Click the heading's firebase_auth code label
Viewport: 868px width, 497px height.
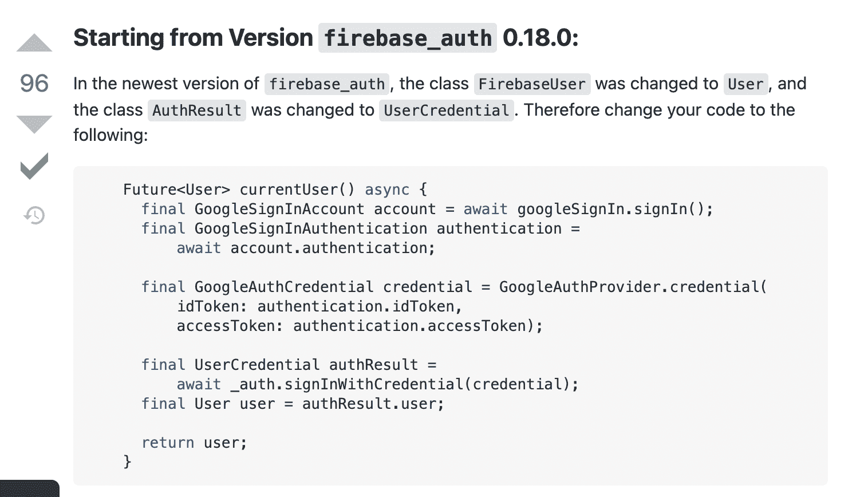[408, 38]
